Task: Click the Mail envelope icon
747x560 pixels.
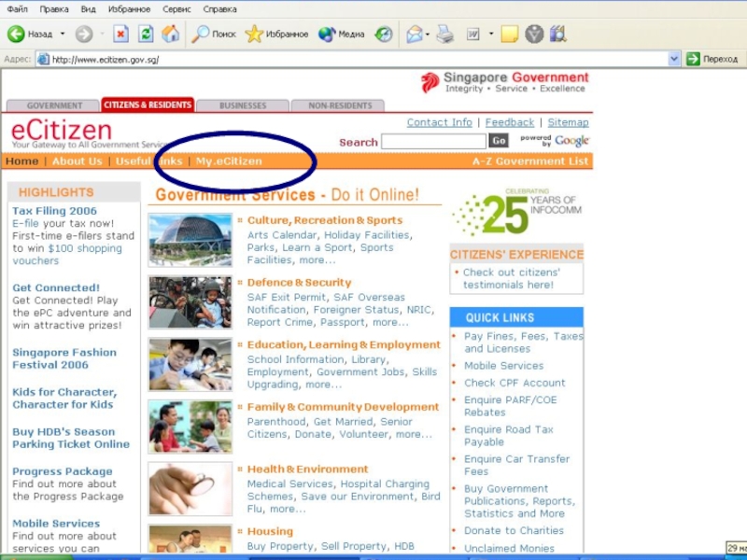Action: pyautogui.click(x=414, y=35)
